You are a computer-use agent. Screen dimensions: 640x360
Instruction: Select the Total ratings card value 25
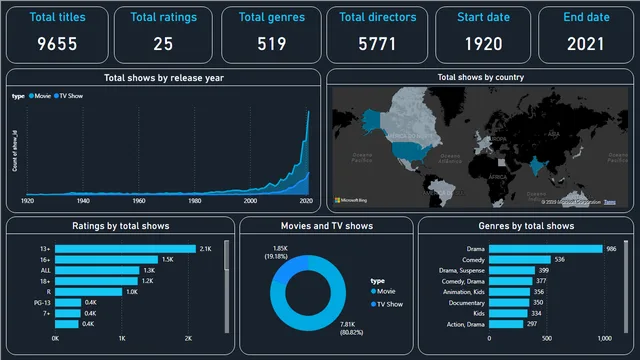tap(163, 44)
